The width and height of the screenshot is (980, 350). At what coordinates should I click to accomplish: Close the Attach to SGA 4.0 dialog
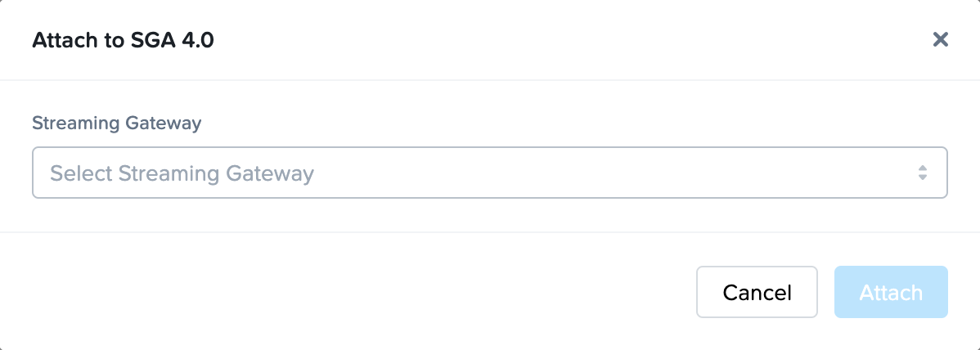pos(940,39)
